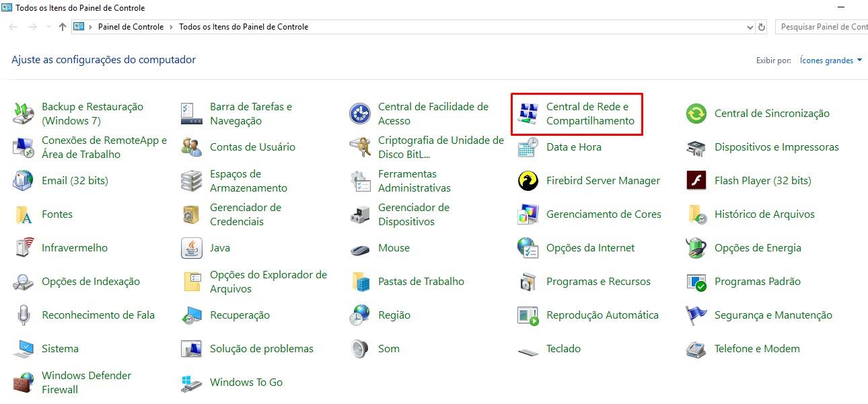This screenshot has height=404, width=868.
Task: Click the Dispositivos e Impressoras icon
Action: (x=696, y=147)
